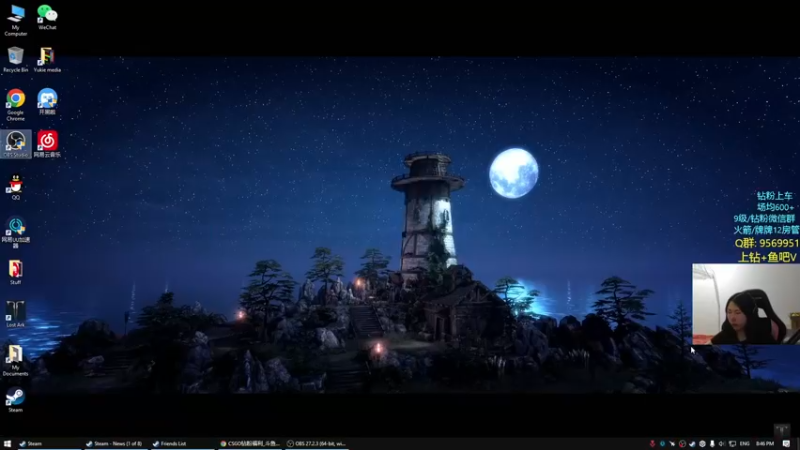The height and width of the screenshot is (450, 800).
Task: Select the QQ penguin desktop icon
Action: [15, 187]
